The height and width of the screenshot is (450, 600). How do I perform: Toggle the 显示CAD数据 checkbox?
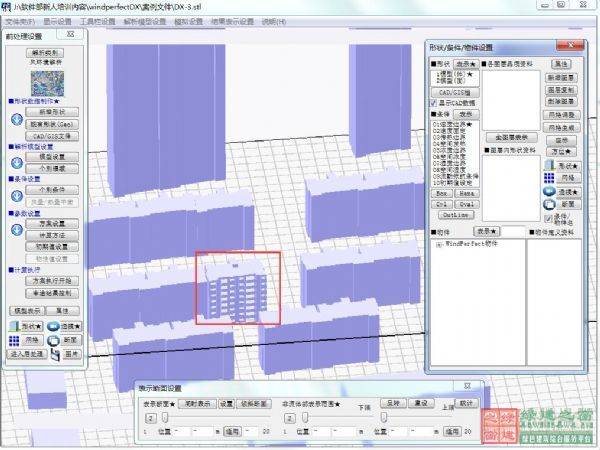[433, 102]
